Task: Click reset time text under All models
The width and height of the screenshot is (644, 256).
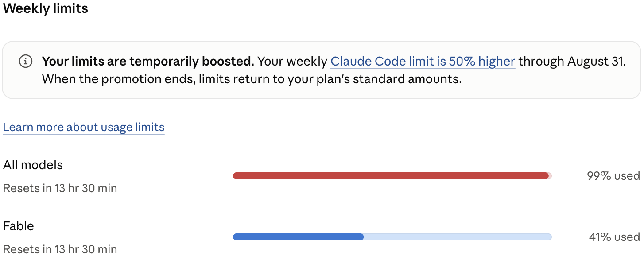Action: coord(60,188)
